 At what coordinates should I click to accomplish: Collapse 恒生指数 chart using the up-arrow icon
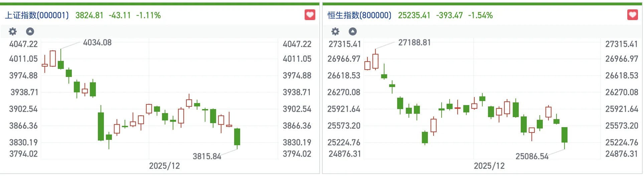pyautogui.click(x=353, y=31)
